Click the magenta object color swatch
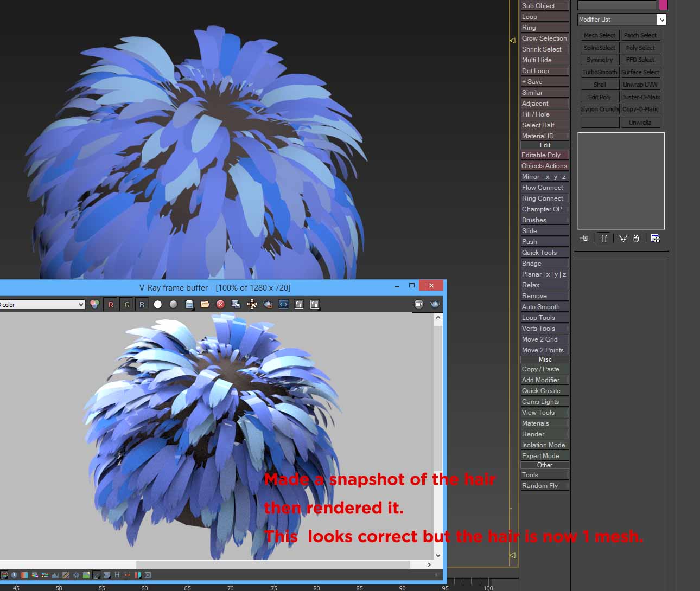700x591 pixels. point(663,5)
